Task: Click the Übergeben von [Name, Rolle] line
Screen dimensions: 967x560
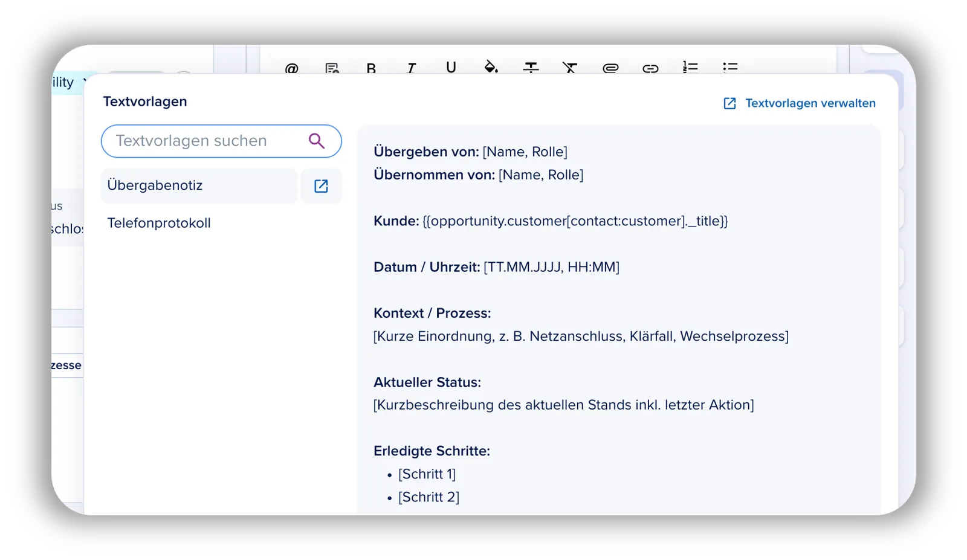Action: [x=470, y=152]
